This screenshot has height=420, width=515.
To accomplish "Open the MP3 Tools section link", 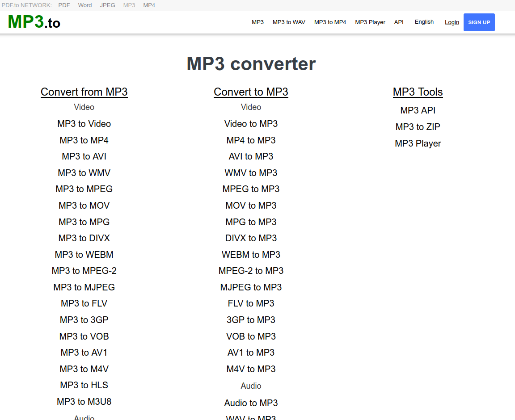I will coord(418,92).
